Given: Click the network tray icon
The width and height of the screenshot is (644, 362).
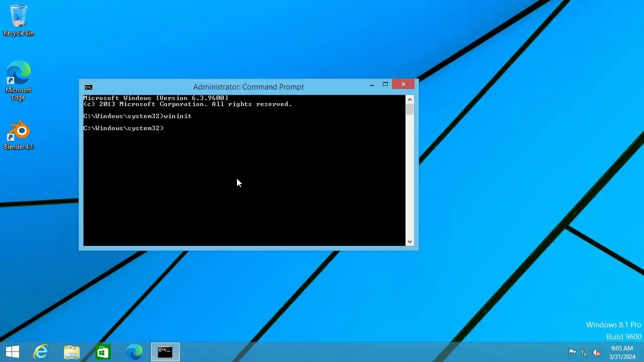Looking at the screenshot, I should [x=585, y=352].
